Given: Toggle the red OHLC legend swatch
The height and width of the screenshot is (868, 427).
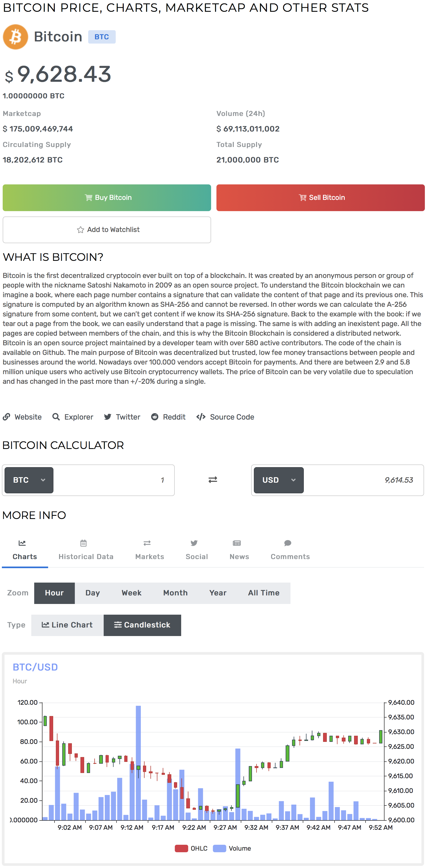Looking at the screenshot, I should point(181,848).
